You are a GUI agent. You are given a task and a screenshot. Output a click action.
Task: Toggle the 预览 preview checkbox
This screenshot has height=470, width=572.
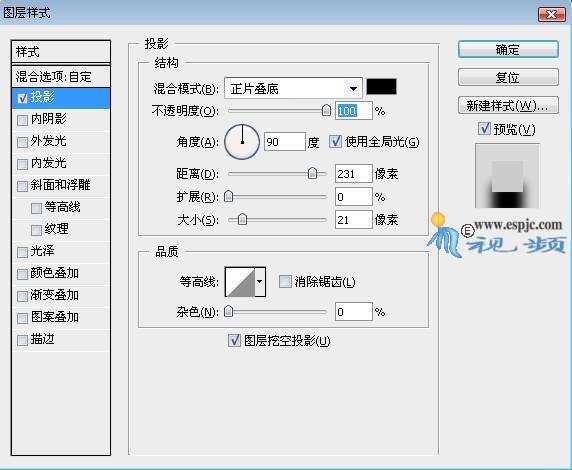point(484,128)
